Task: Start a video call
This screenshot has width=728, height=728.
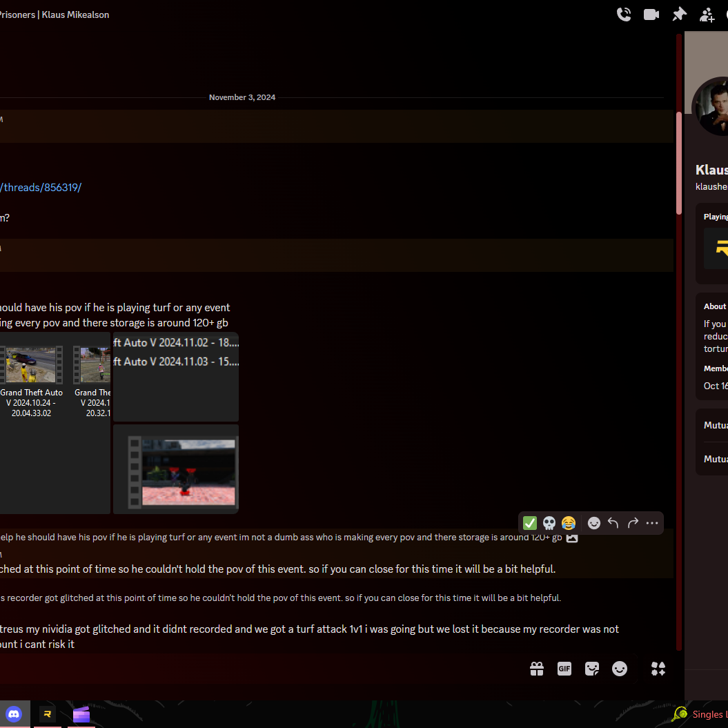Action: coord(651,14)
